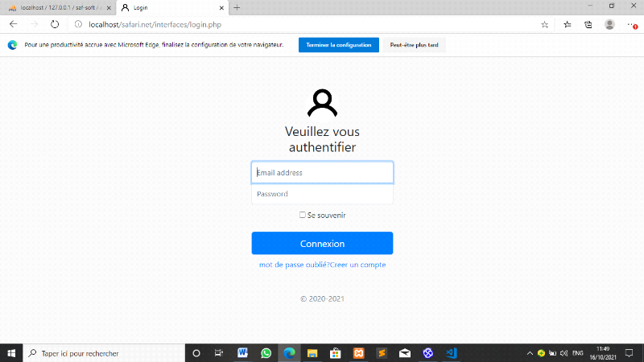The width and height of the screenshot is (644, 362).
Task: Open Sublime Text from taskbar
Action: coord(382,353)
